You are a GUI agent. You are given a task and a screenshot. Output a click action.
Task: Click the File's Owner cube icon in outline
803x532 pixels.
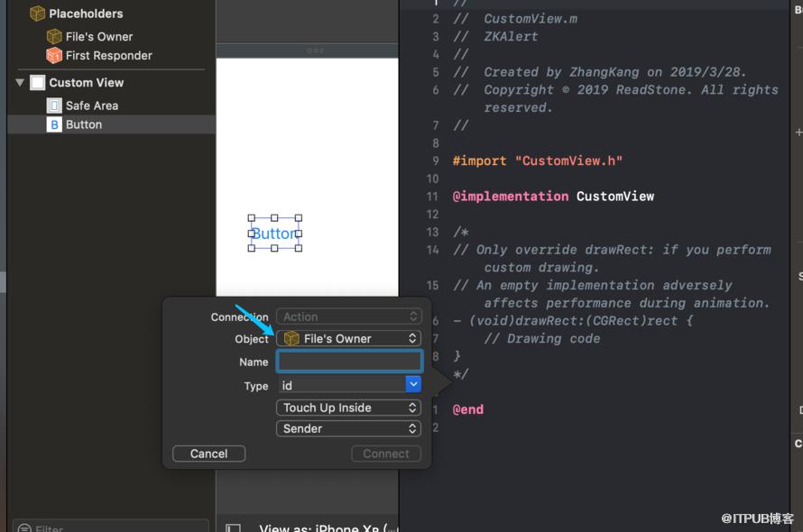54,36
